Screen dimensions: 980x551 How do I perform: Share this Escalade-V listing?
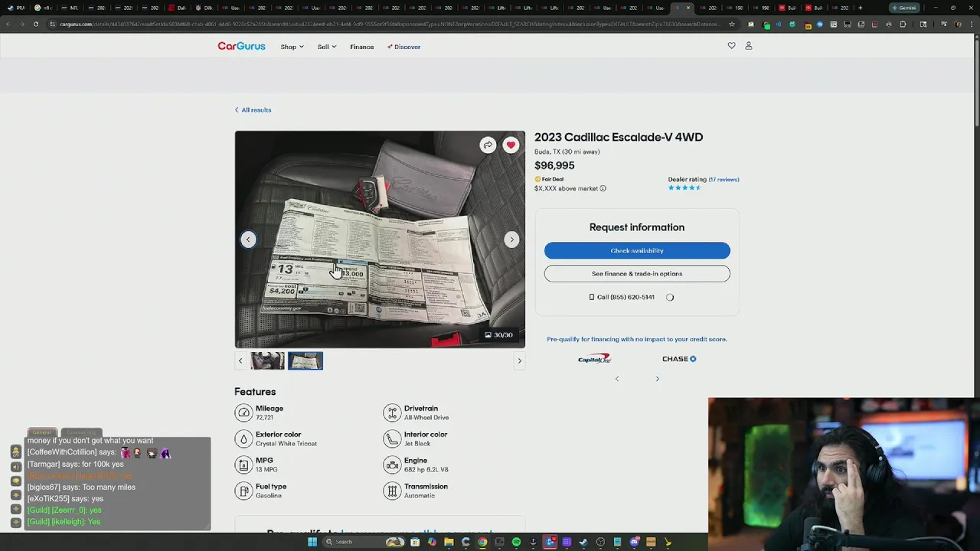point(488,145)
